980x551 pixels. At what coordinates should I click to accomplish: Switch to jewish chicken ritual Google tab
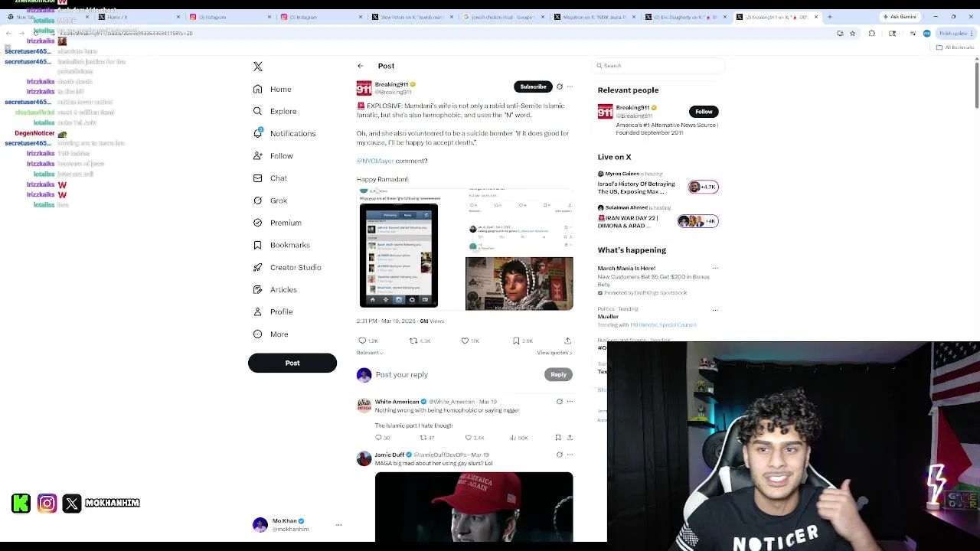(502, 17)
